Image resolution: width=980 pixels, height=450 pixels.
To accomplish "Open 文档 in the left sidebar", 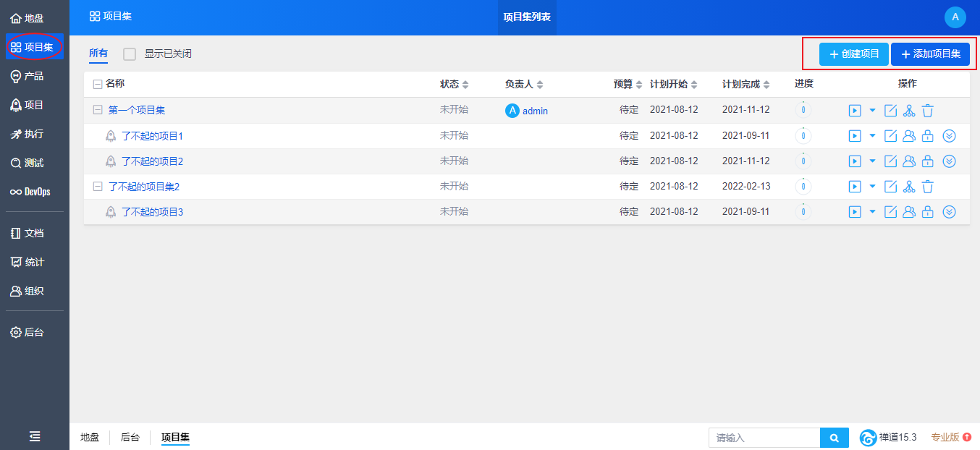I will (x=35, y=233).
